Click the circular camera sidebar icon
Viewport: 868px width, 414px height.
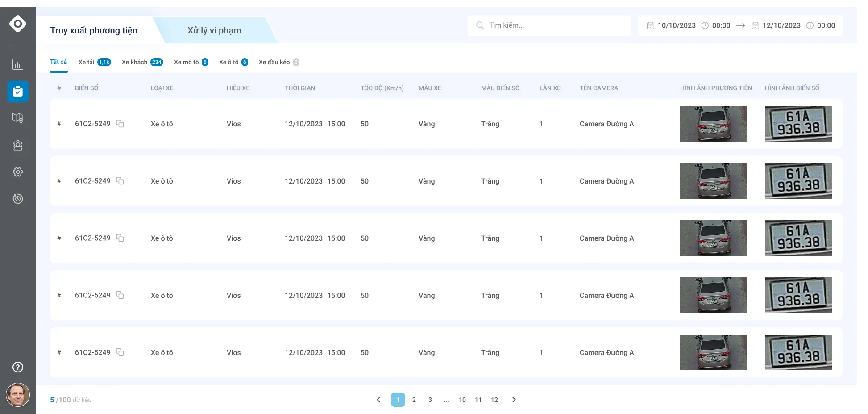[18, 199]
